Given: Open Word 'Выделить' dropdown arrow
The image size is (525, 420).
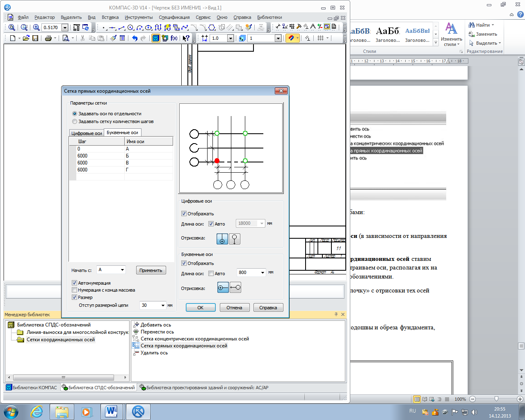Looking at the screenshot, I should coord(500,43).
